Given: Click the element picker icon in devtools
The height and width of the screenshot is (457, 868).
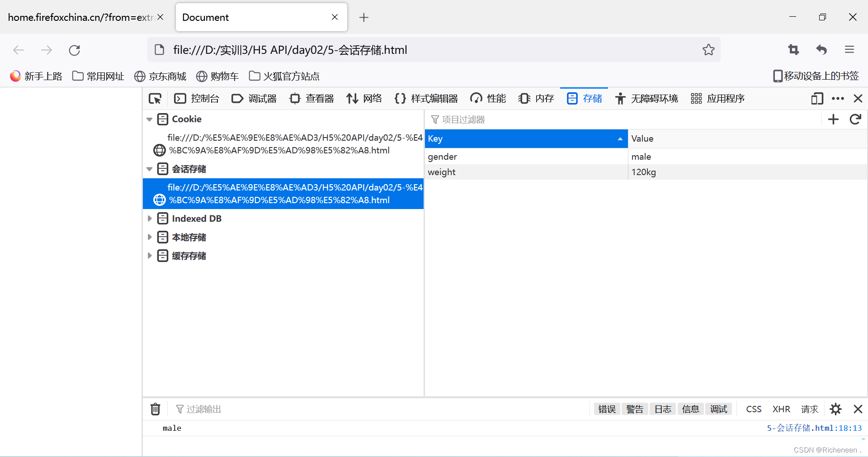Looking at the screenshot, I should click(x=155, y=99).
